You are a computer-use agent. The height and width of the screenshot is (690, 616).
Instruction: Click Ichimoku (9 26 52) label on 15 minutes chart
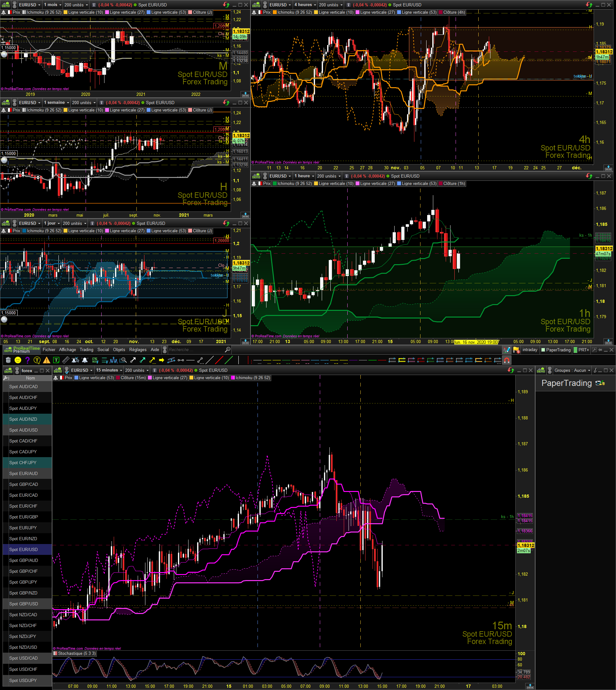click(x=253, y=378)
